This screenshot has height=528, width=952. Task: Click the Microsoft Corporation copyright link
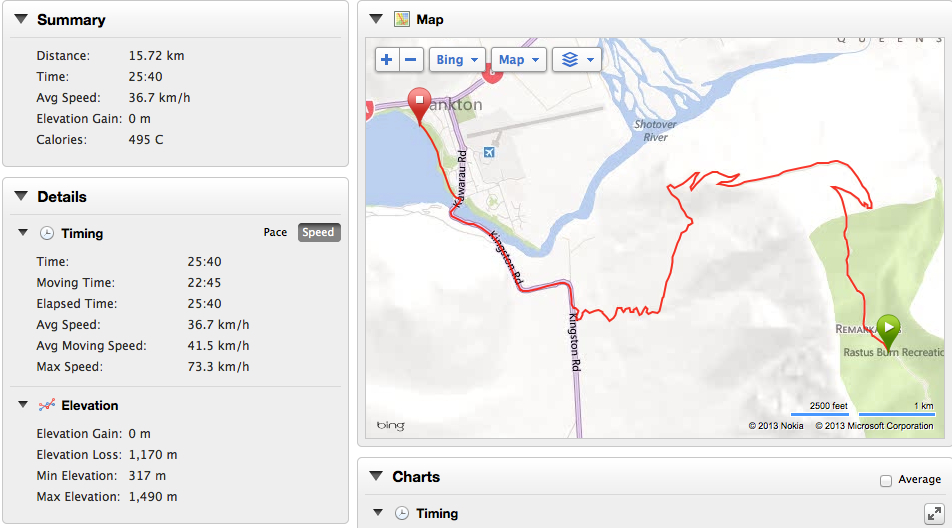(x=874, y=426)
